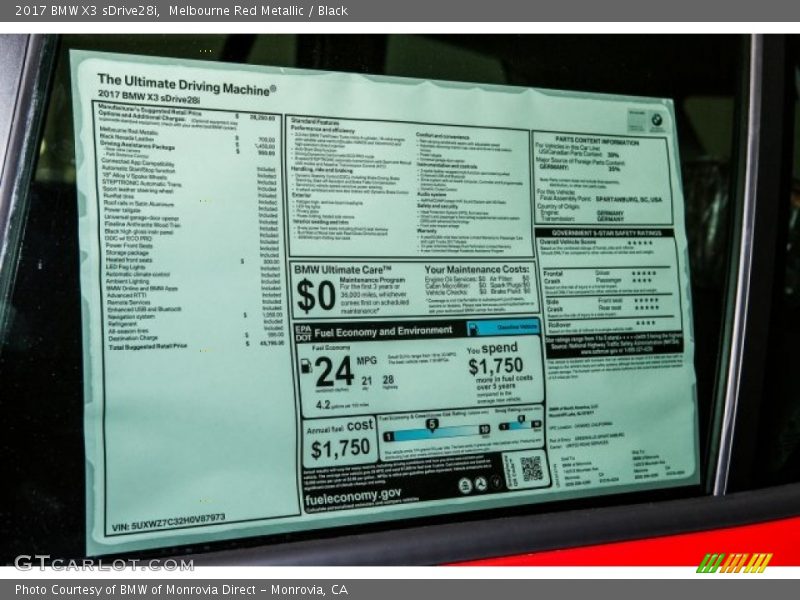Click the 'Navigation system' option line
This screenshot has width=800, height=600.
click(x=195, y=316)
